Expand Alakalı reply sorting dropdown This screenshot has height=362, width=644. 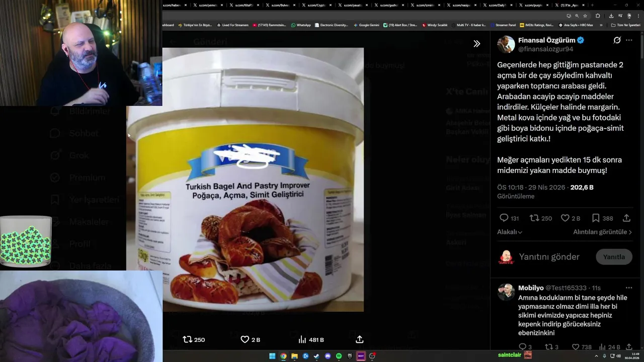click(x=510, y=232)
